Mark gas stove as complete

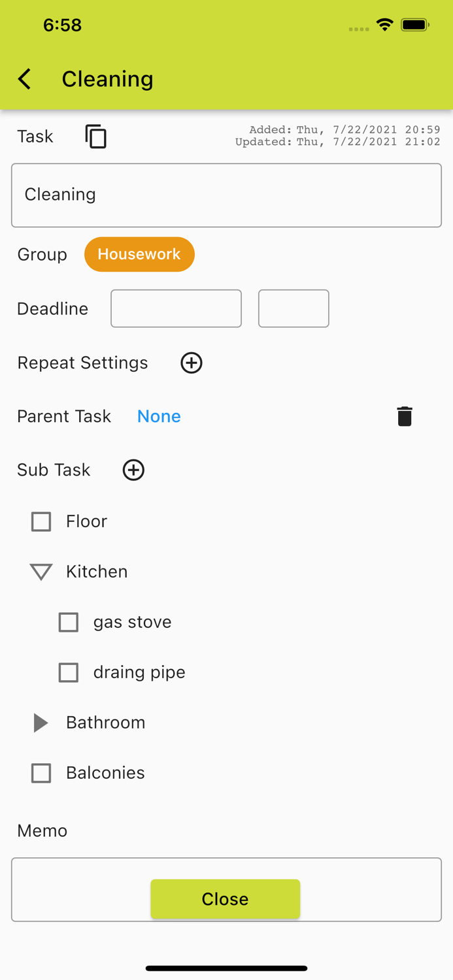click(x=68, y=622)
